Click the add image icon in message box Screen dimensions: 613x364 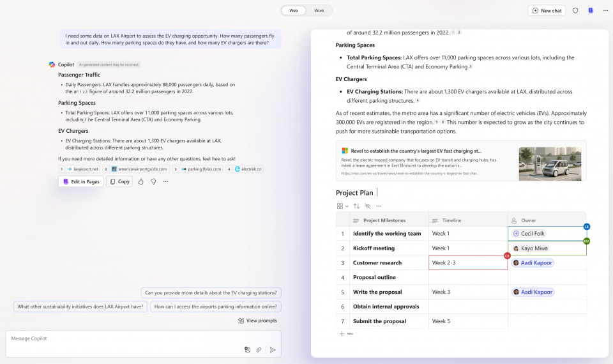pyautogui.click(x=247, y=350)
